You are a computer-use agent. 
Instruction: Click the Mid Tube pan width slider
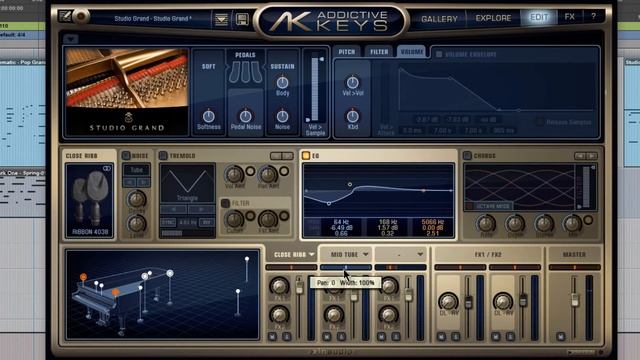346,267
